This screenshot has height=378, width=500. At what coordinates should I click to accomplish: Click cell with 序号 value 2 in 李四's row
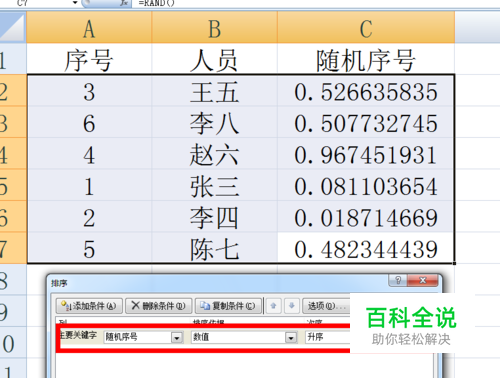pos(89,216)
